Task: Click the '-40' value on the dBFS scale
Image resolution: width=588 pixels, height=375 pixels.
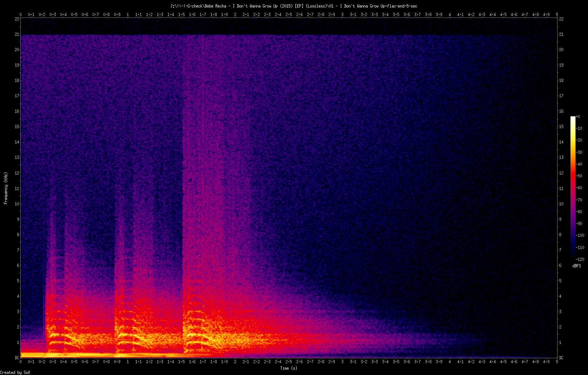Action: pos(579,164)
